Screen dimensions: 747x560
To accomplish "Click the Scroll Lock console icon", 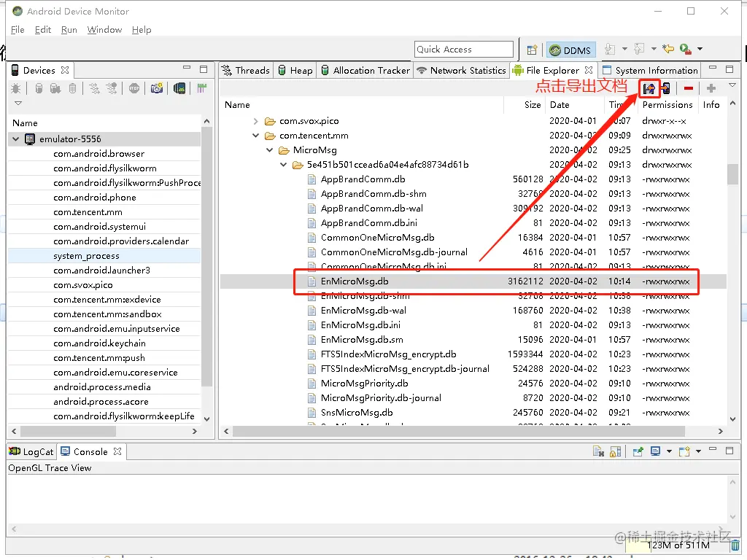I will pyautogui.click(x=615, y=451).
